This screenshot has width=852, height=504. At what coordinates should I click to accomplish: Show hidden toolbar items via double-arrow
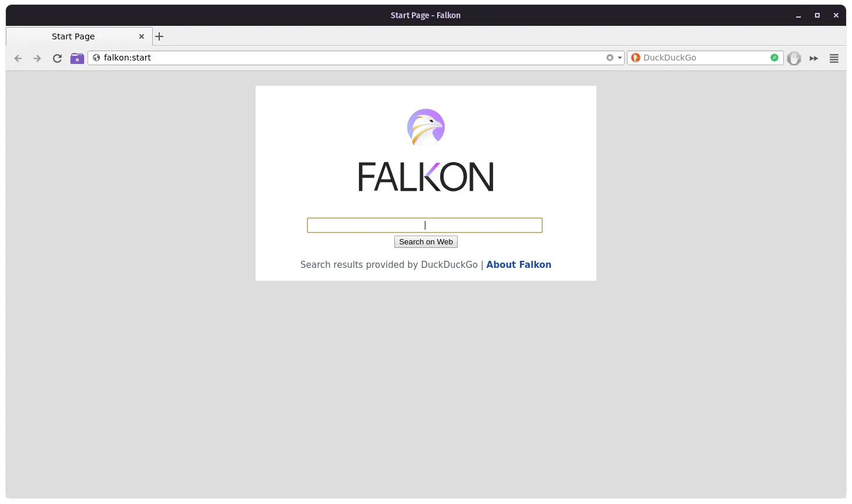(814, 58)
